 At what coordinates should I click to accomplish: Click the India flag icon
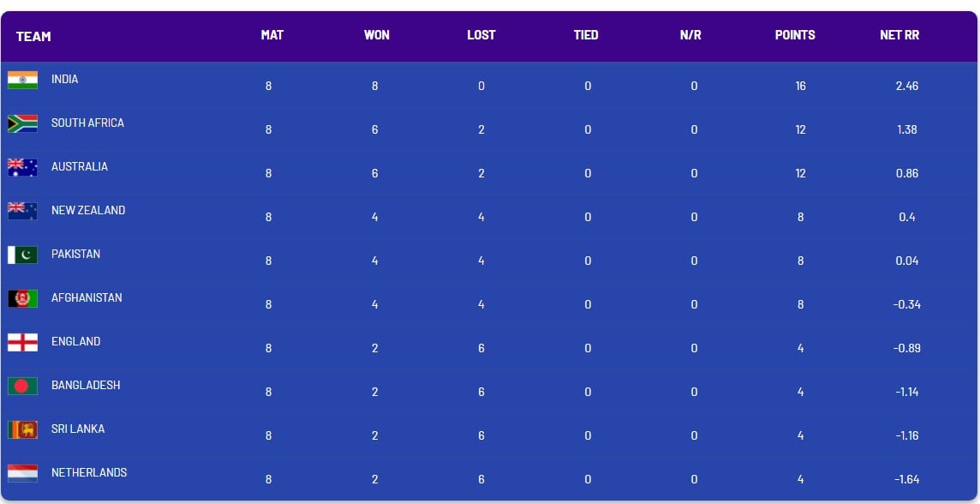tap(22, 80)
